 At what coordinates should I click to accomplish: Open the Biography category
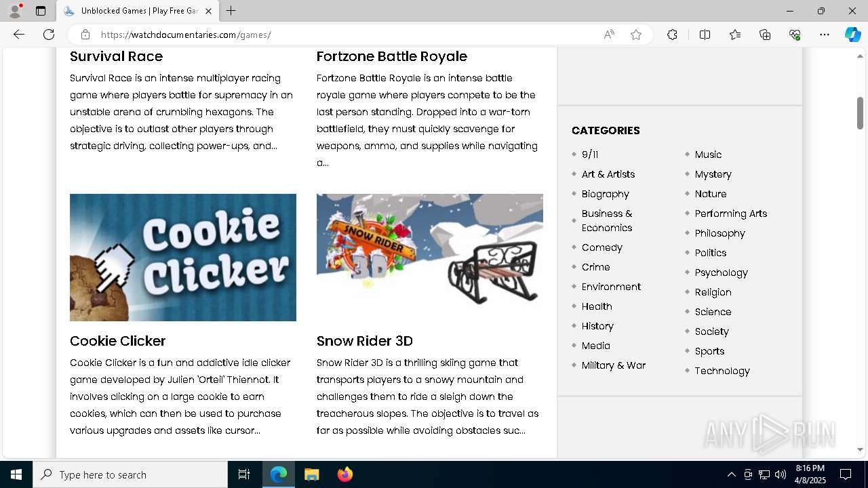(606, 194)
